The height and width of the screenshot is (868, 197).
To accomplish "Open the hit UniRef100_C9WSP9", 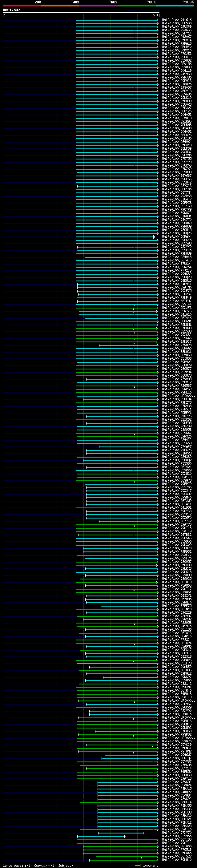I will click(x=177, y=26).
